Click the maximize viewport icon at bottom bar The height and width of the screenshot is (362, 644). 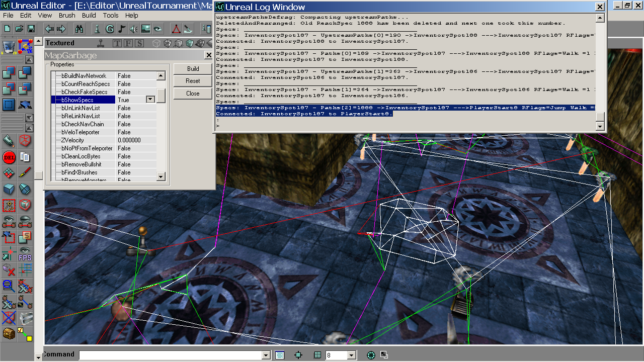coord(383,354)
